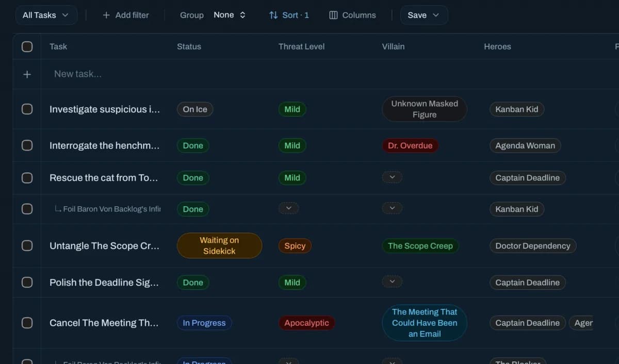Check the Polish the Deadline Sig... checkbox
619x364 pixels.
pyautogui.click(x=27, y=283)
